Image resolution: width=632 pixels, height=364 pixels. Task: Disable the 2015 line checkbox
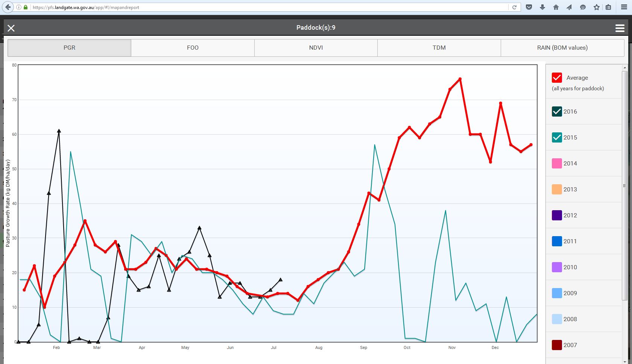point(557,137)
